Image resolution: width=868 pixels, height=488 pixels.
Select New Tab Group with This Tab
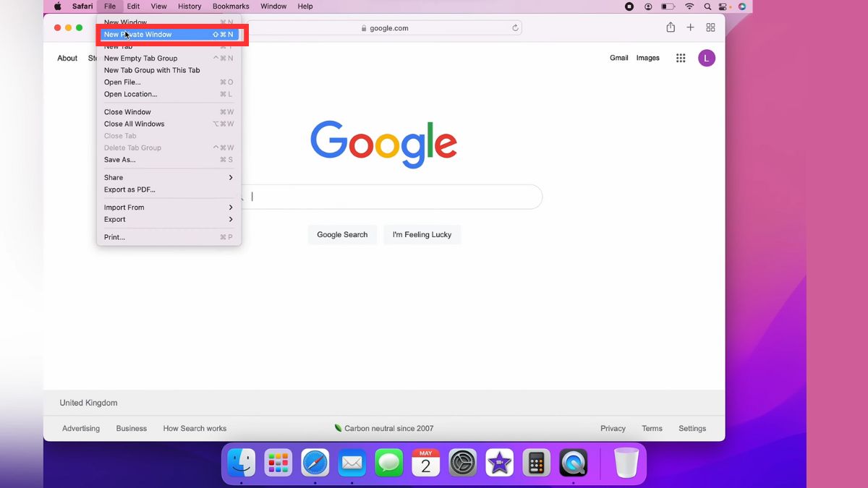tap(169, 70)
